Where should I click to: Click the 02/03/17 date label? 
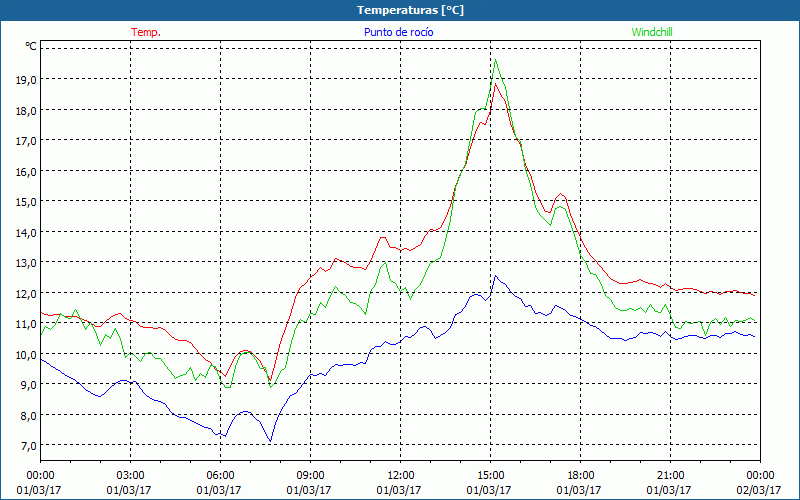(x=759, y=490)
